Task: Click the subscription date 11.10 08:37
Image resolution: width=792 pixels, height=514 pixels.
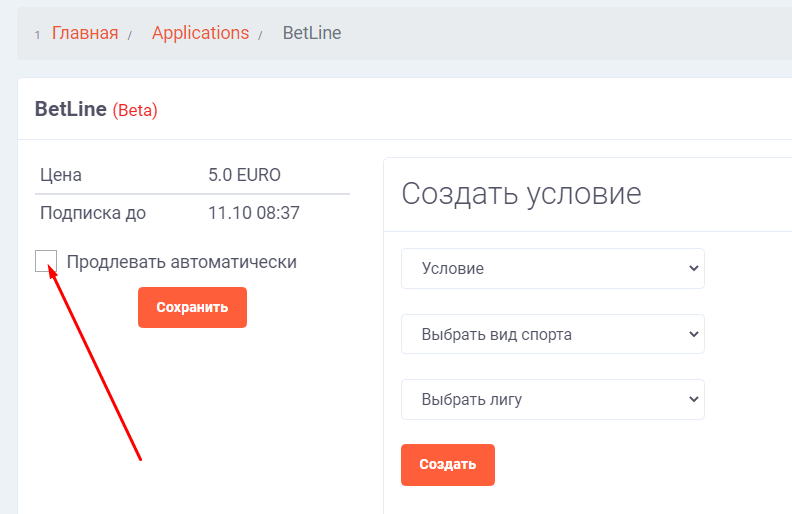Action: (x=254, y=212)
